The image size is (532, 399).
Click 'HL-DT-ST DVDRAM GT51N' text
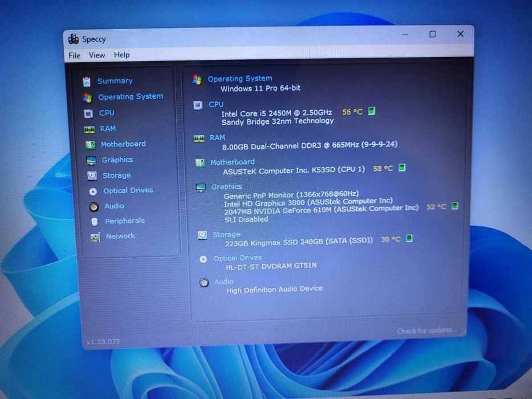coord(271,266)
